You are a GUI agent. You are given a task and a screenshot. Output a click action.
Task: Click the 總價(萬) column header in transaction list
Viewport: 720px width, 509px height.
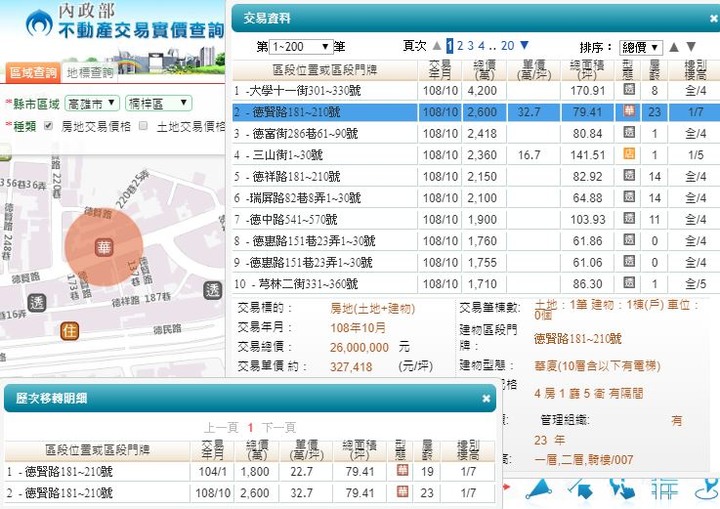point(484,70)
